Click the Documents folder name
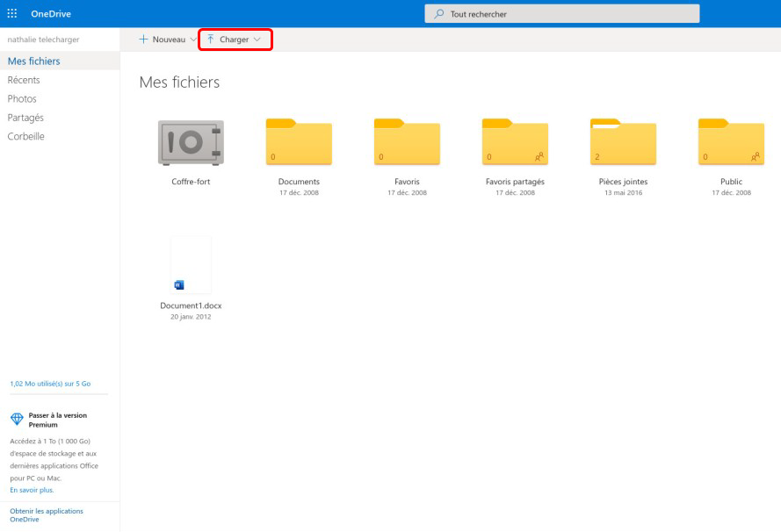 [299, 182]
